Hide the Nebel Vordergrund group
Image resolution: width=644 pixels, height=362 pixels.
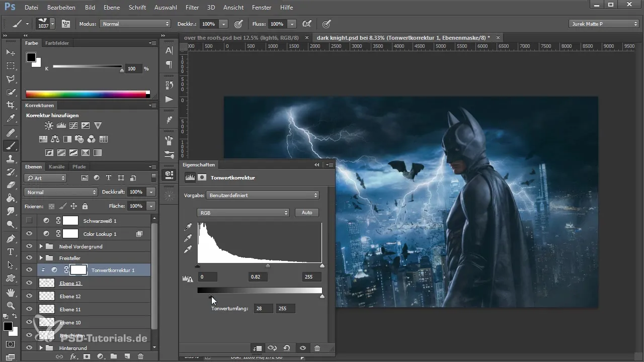pos(29,246)
